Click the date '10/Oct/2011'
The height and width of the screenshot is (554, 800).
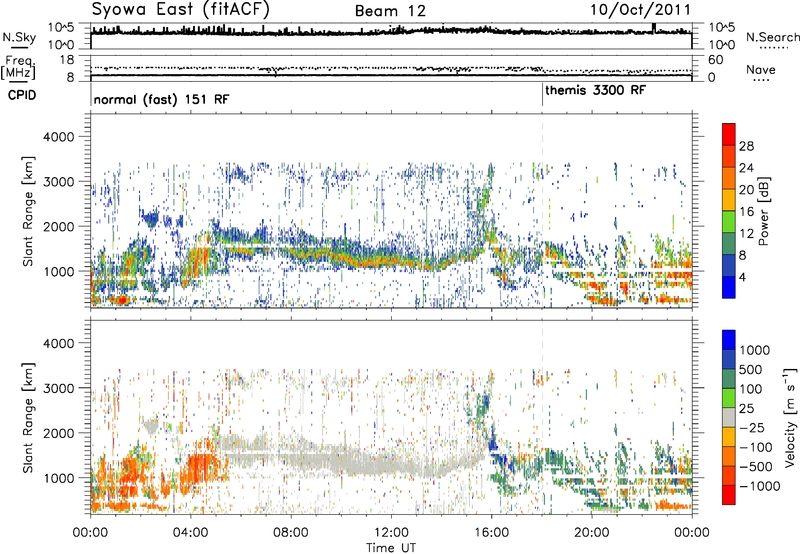tap(641, 10)
